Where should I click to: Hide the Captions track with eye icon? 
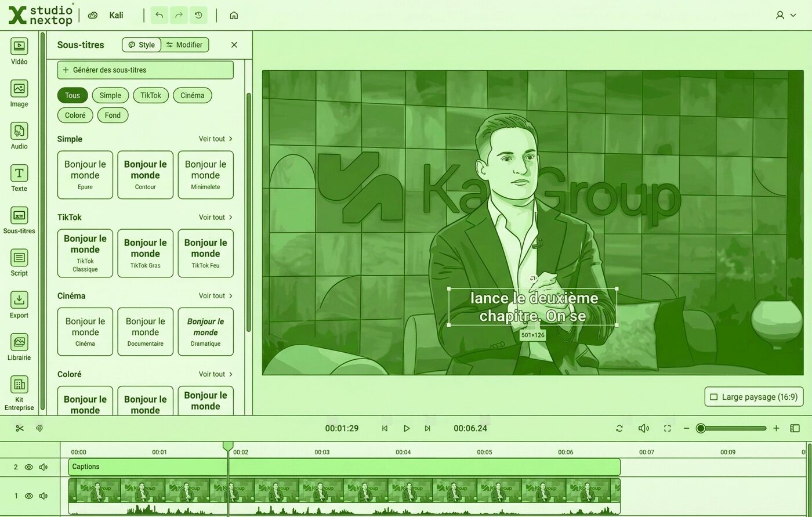pyautogui.click(x=28, y=467)
